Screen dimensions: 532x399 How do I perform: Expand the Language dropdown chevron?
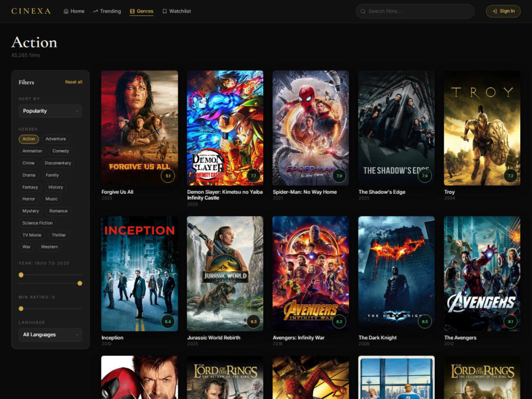click(x=77, y=335)
